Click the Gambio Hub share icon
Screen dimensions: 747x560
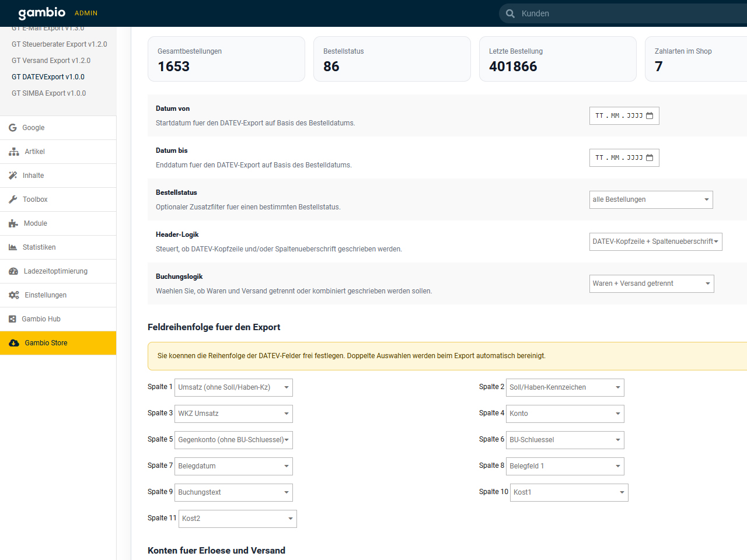tap(13, 319)
